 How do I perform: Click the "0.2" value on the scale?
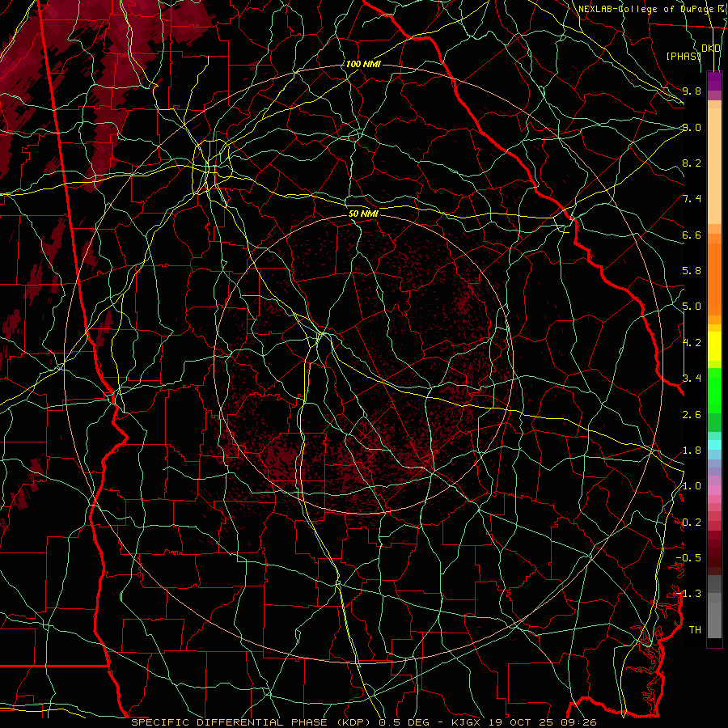coord(692,523)
